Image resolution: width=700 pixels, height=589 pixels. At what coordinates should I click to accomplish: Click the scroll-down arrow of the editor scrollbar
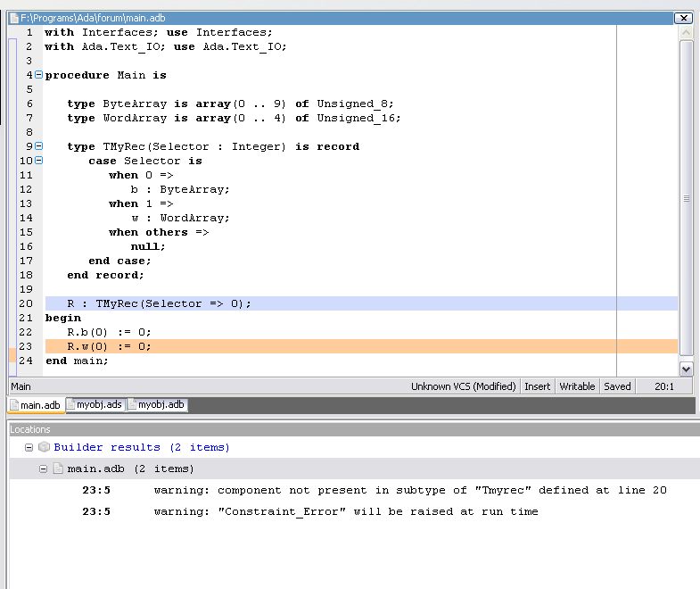686,369
